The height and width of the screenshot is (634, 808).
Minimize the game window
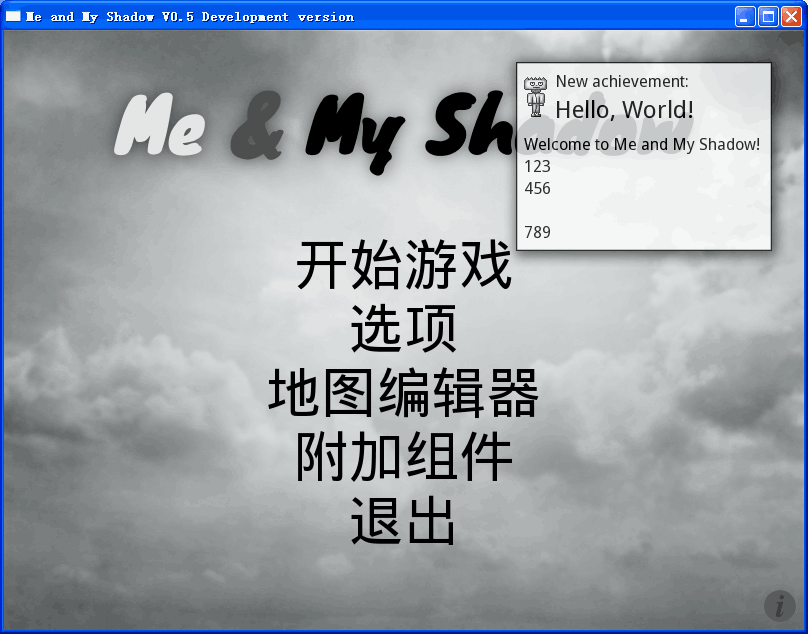click(745, 16)
